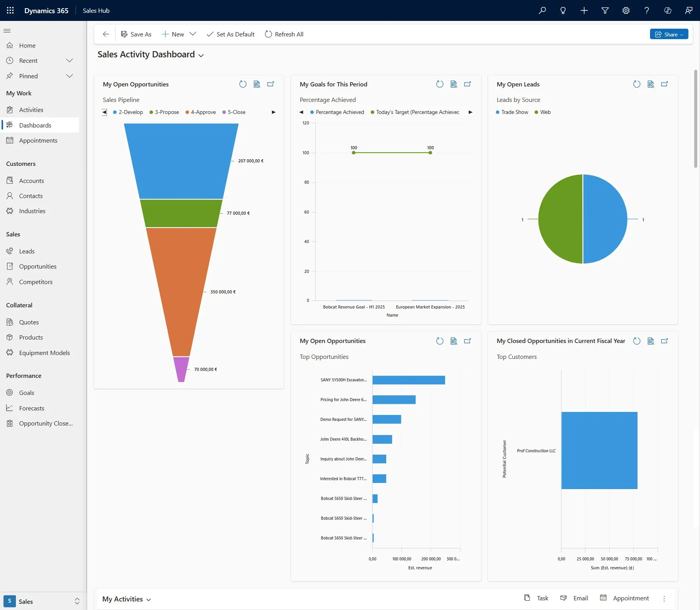Open the Dashboards item in the sidebar
The image size is (700, 610).
pos(36,125)
